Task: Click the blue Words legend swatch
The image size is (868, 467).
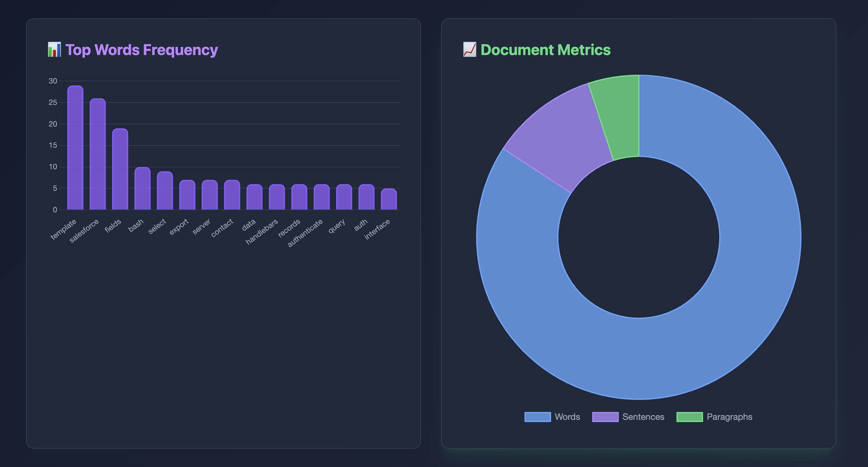Action: [538, 417]
